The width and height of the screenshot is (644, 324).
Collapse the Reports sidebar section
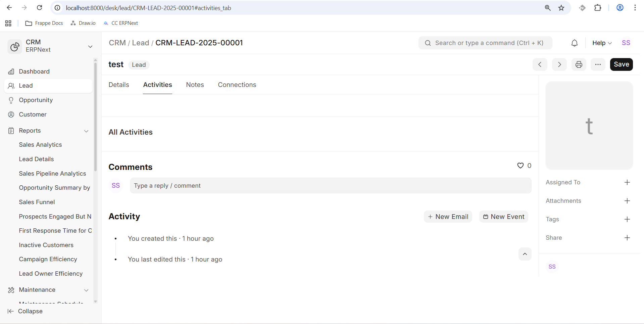click(86, 131)
